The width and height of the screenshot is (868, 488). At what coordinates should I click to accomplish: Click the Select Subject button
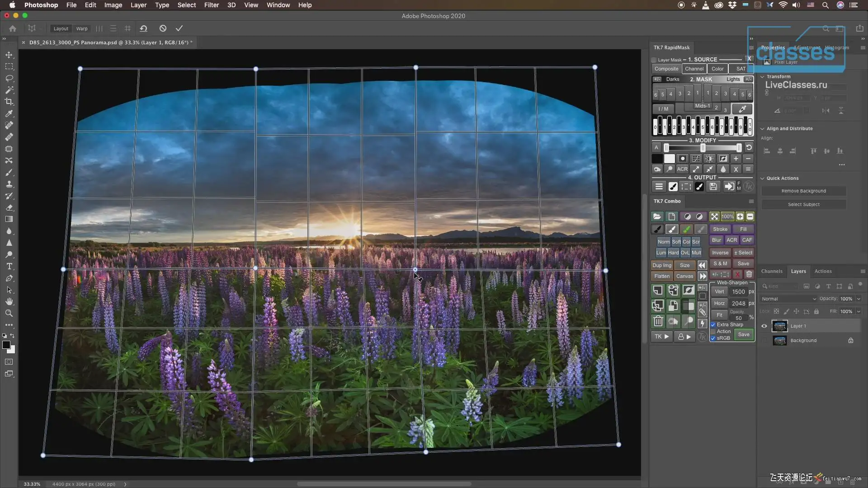coord(803,204)
